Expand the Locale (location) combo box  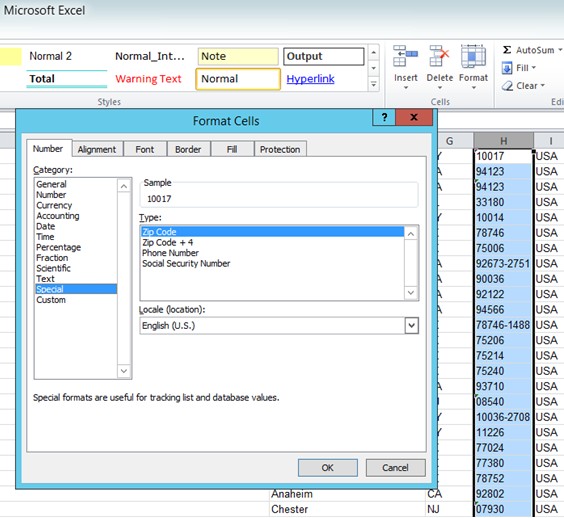(412, 326)
